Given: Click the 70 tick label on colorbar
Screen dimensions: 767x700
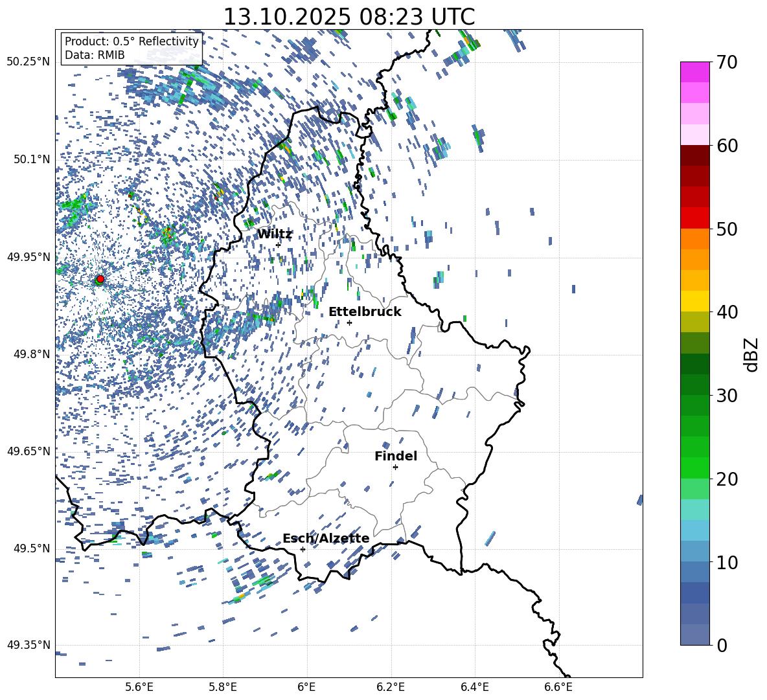Looking at the screenshot, I should [727, 63].
